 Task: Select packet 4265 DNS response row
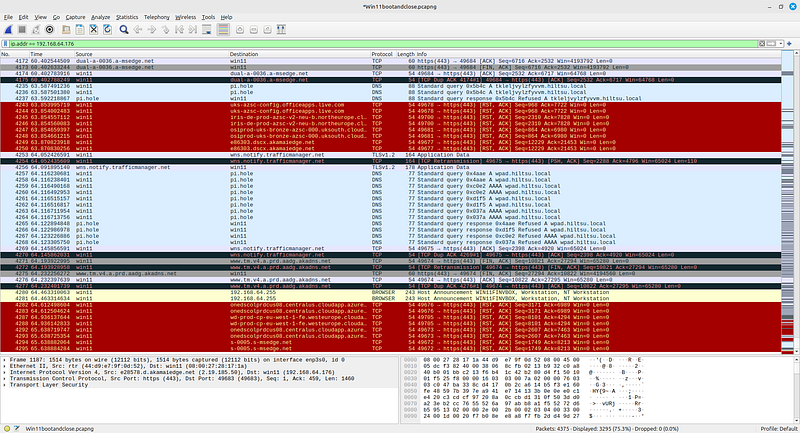click(390, 223)
